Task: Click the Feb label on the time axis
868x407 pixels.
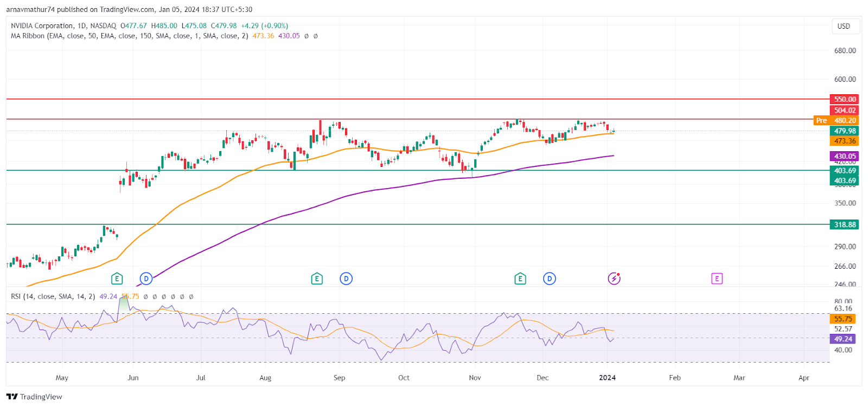Action: pyautogui.click(x=675, y=378)
